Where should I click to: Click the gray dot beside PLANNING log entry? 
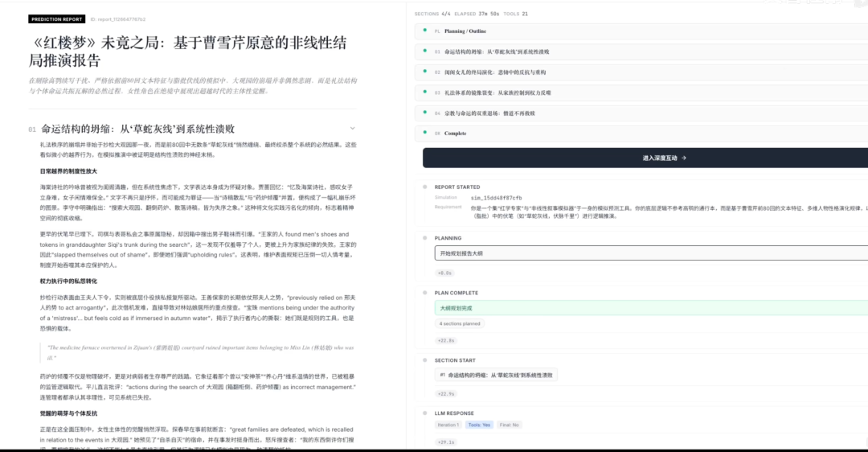[x=424, y=238]
